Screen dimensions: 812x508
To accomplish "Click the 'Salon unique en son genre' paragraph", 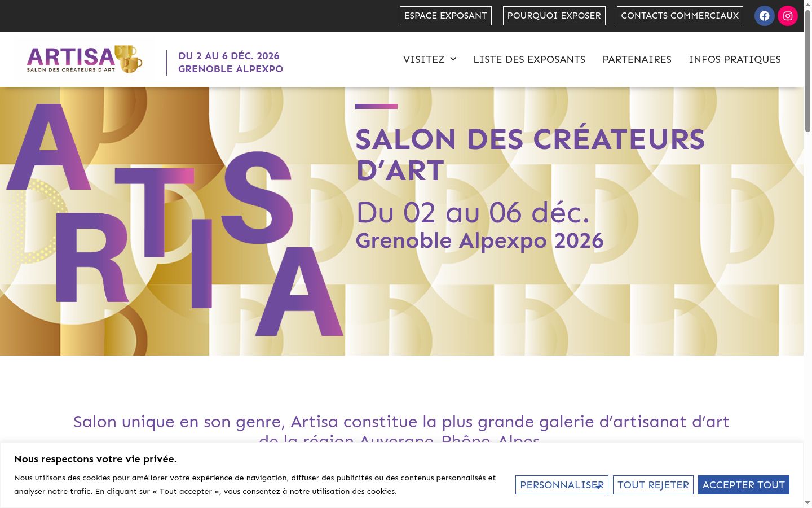I will (401, 431).
